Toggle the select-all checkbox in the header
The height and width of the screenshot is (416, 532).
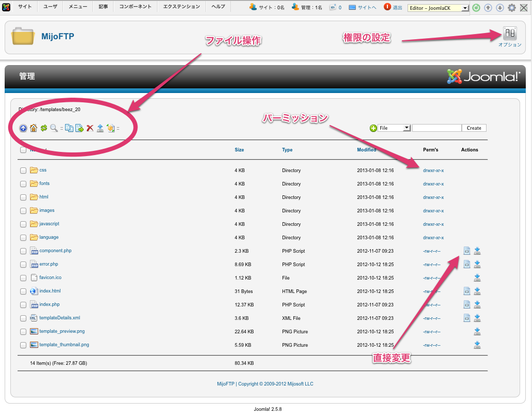(23, 150)
